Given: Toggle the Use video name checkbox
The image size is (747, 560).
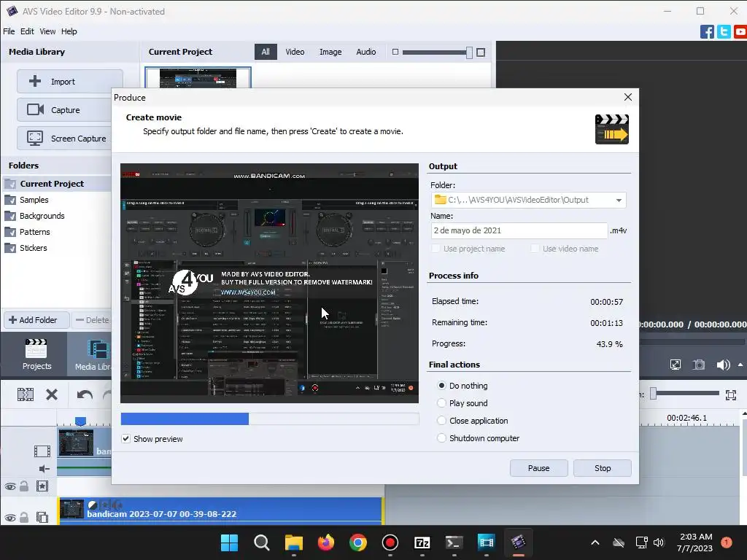Looking at the screenshot, I should pos(535,249).
